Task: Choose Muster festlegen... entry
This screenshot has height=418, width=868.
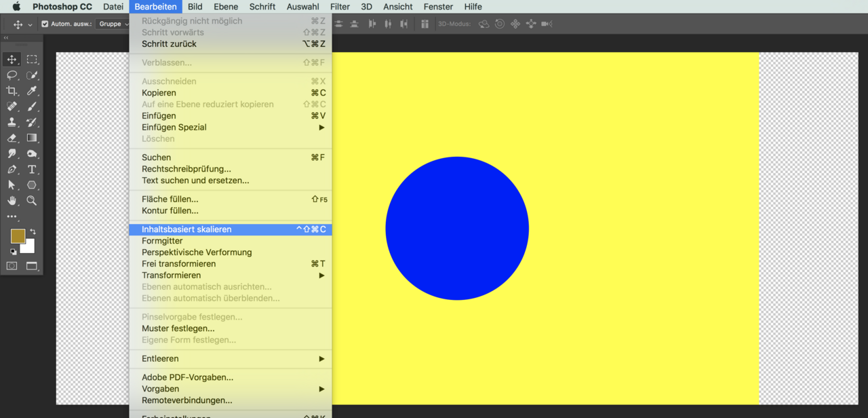Action: pos(231,328)
